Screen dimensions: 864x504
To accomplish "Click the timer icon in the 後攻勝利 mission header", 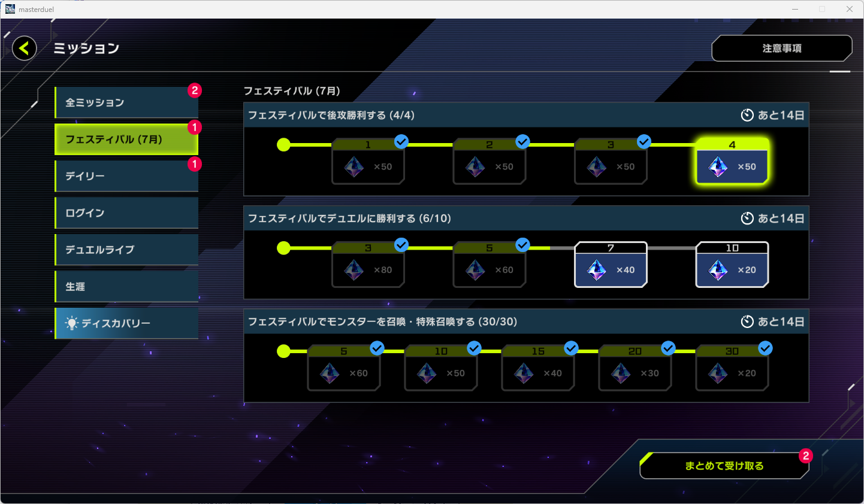I will [747, 115].
